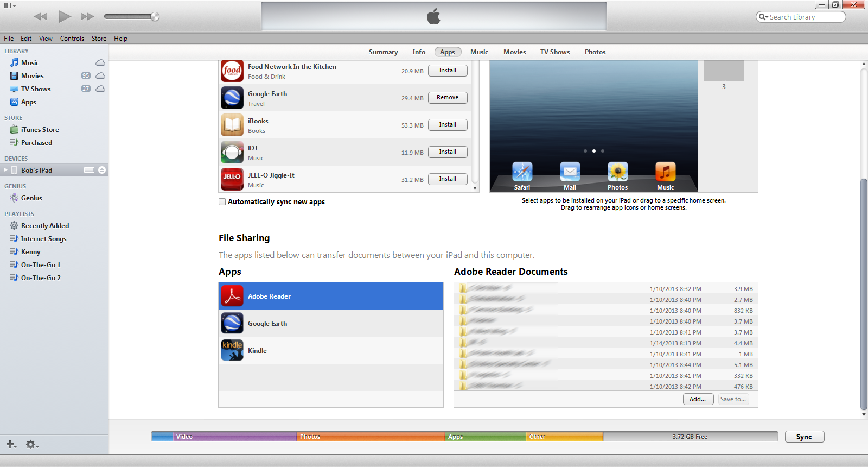The image size is (868, 467).
Task: Enable Automatically sync new apps checkbox
Action: click(x=222, y=201)
